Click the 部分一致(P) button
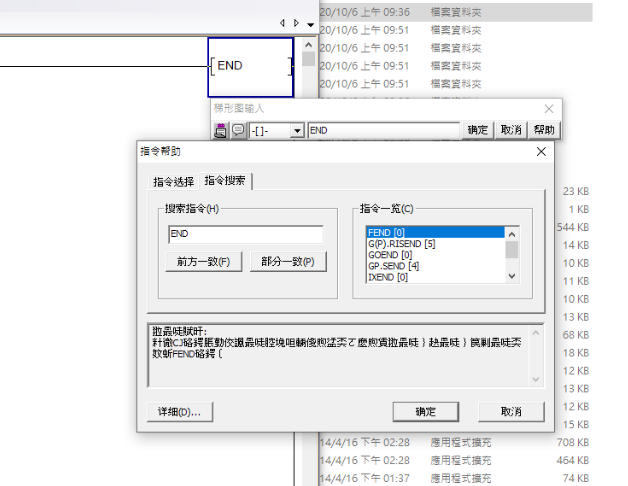628x486 pixels. coord(287,262)
